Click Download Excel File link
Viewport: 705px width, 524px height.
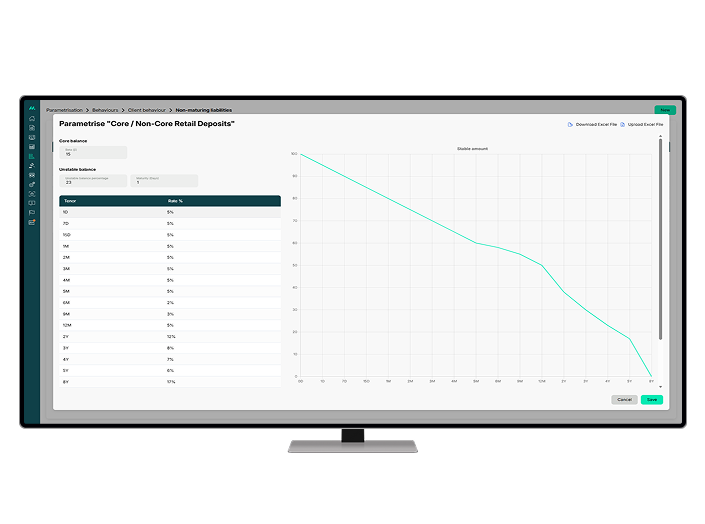pos(596,125)
